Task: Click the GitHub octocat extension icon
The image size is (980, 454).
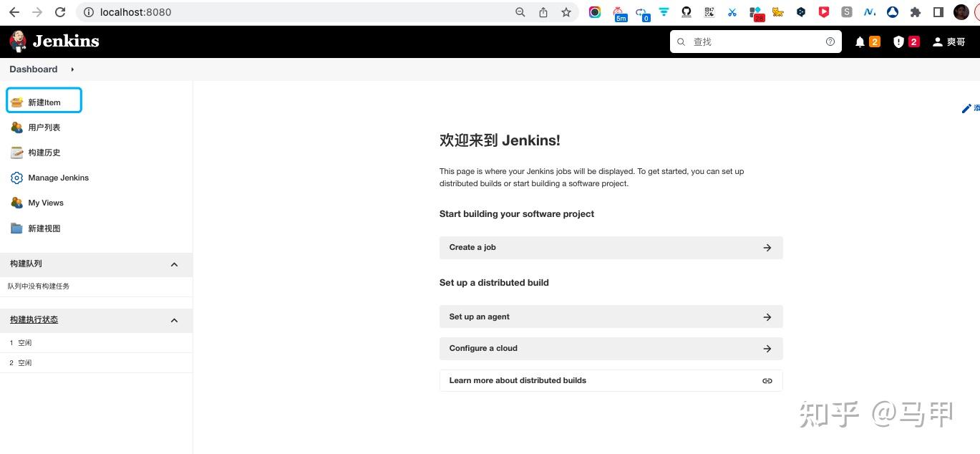Action: click(687, 12)
